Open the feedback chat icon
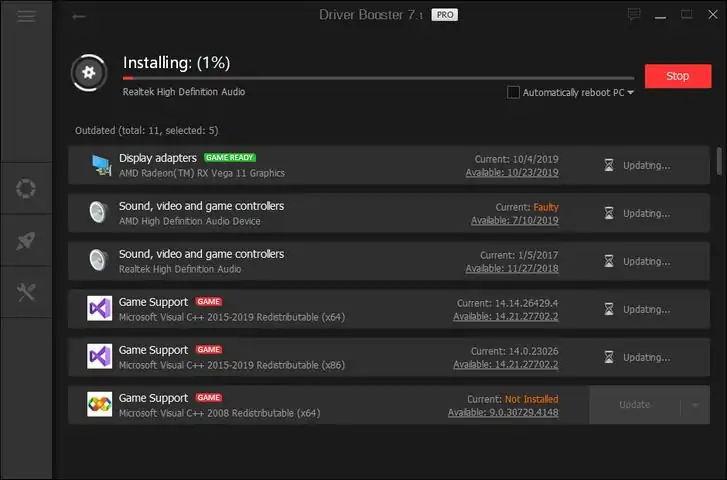This screenshot has width=727, height=480. pos(634,15)
